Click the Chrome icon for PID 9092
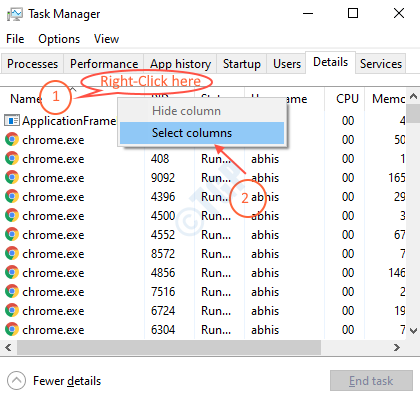This screenshot has width=420, height=401. pyautogui.click(x=12, y=178)
